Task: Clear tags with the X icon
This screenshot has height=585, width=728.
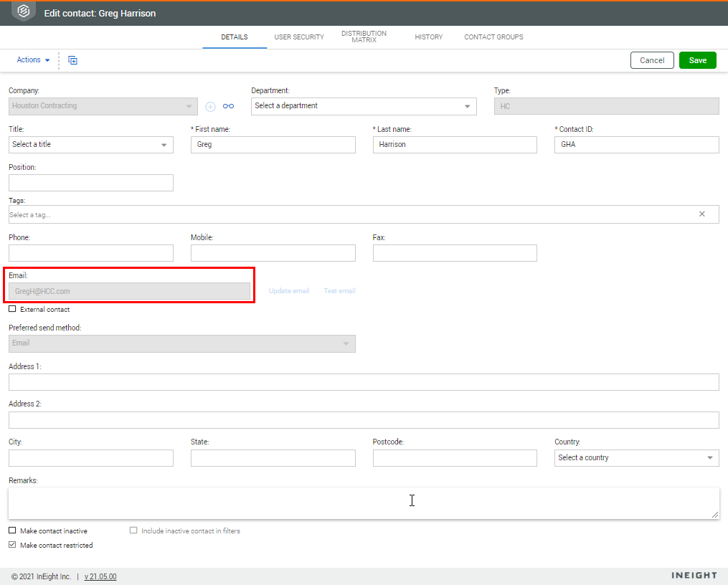Action: tap(701, 214)
